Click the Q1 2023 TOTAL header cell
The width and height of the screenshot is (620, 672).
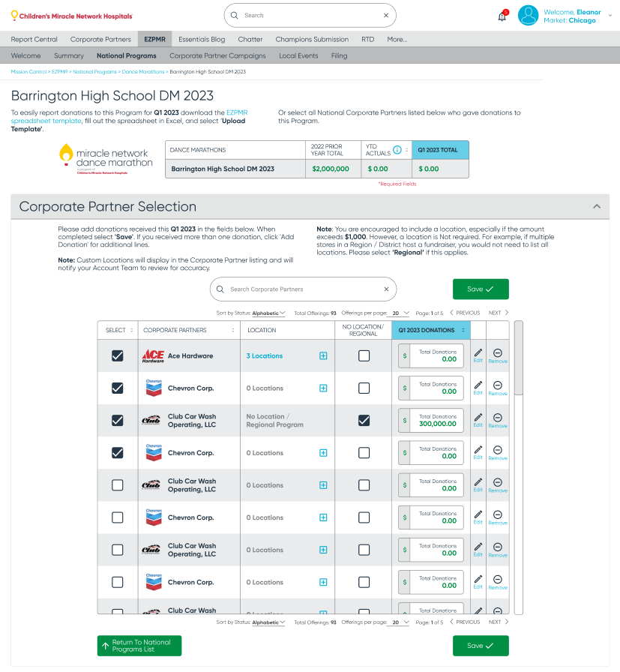(440, 150)
